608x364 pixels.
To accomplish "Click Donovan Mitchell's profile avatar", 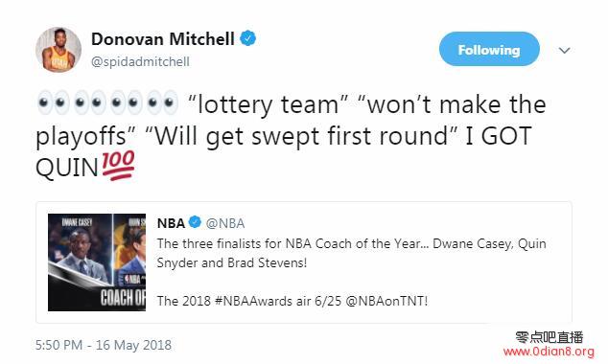I will tap(58, 50).
